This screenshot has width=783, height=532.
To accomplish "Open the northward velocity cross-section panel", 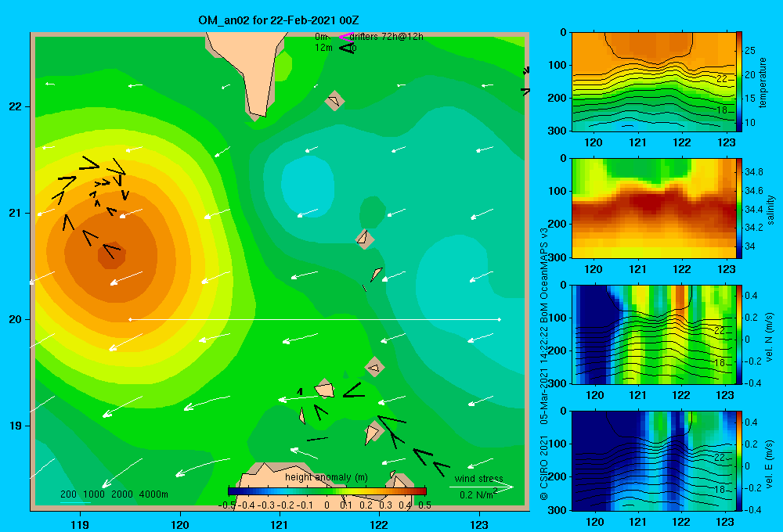I will click(x=654, y=334).
